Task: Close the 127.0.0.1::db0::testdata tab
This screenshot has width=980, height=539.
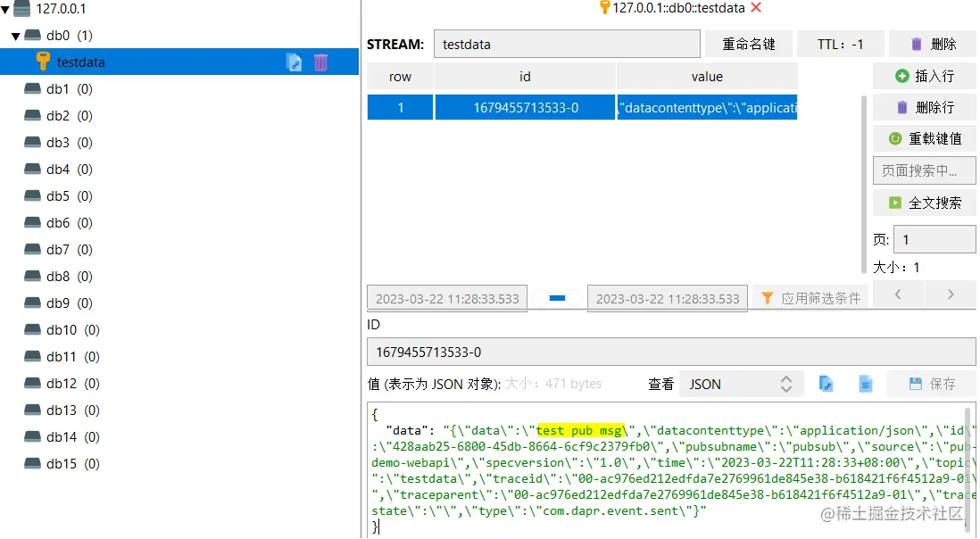Action: [756, 7]
